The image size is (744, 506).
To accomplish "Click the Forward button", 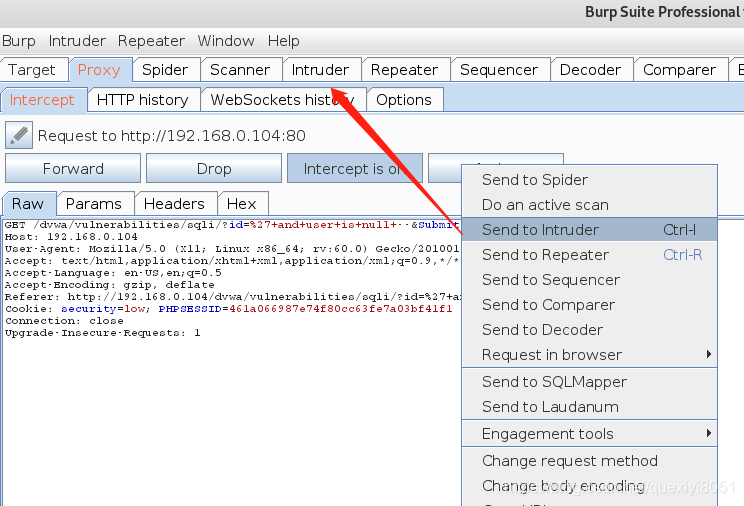I will [x=73, y=169].
